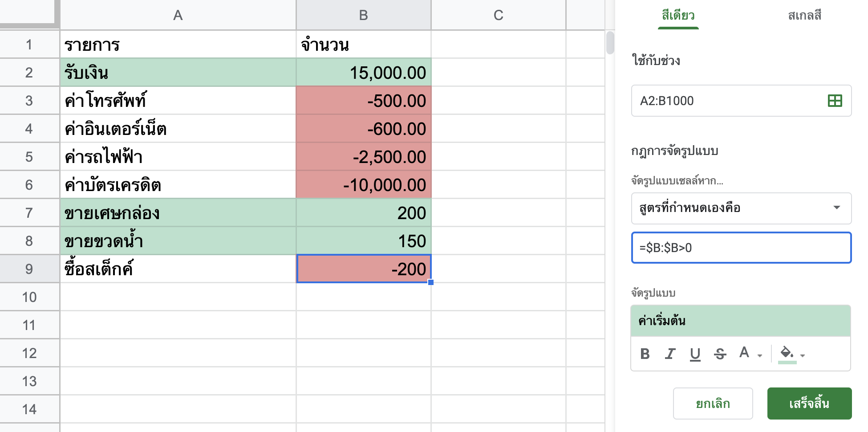Click cell 'จำนวน'
This screenshot has height=432, width=868.
(x=364, y=45)
